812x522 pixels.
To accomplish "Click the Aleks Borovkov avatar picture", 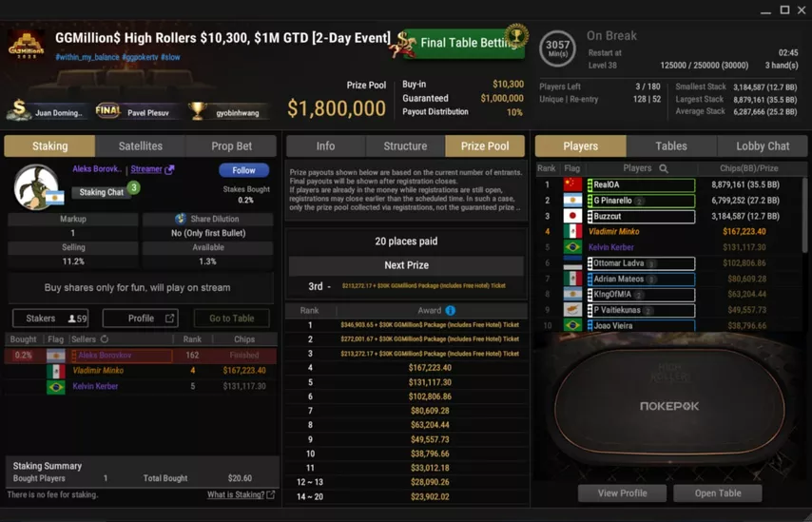I will [36, 187].
